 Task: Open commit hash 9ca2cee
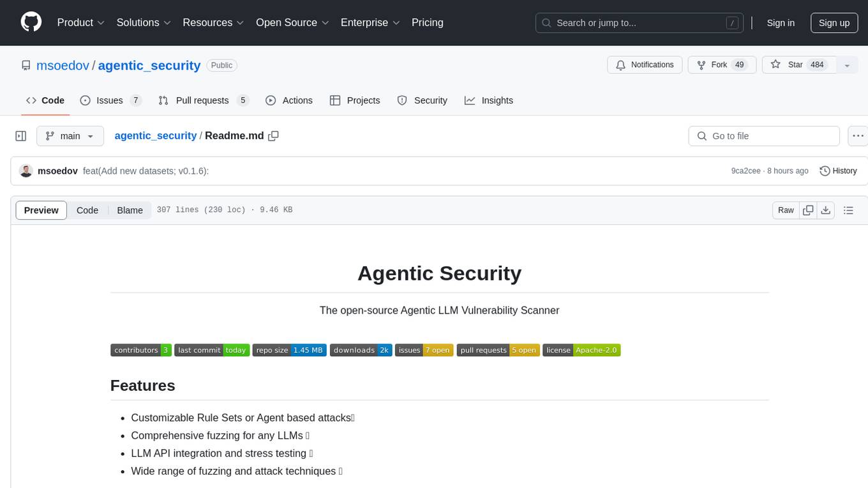745,171
